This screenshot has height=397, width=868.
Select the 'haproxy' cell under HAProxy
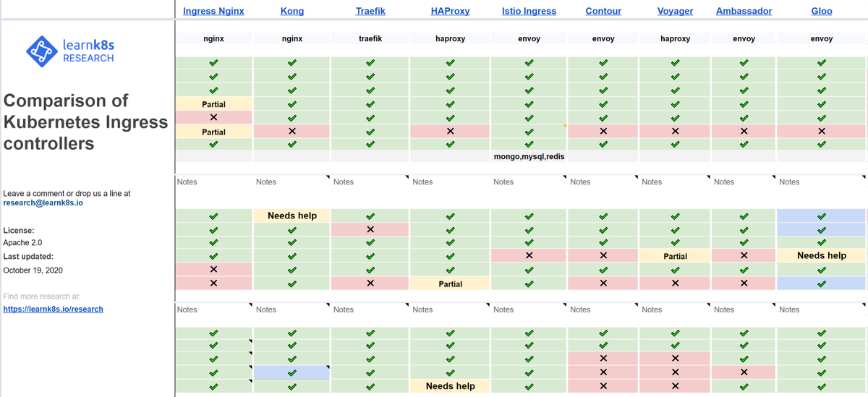[450, 39]
